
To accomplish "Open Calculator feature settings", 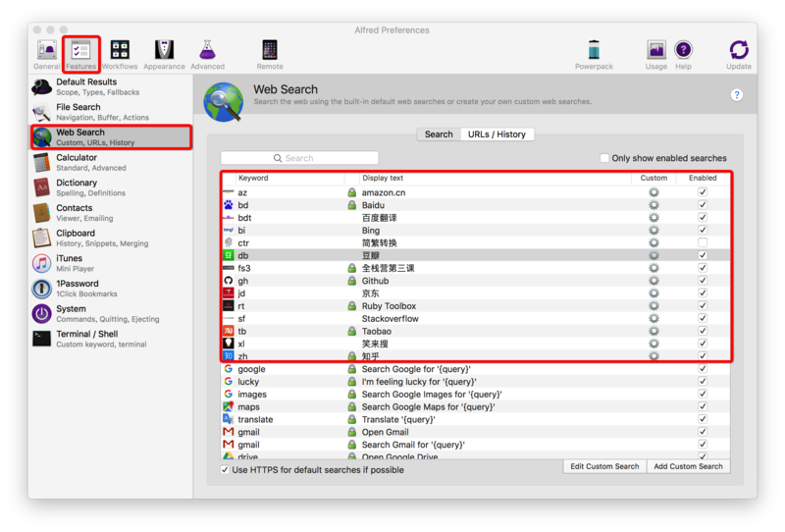I will tap(111, 162).
